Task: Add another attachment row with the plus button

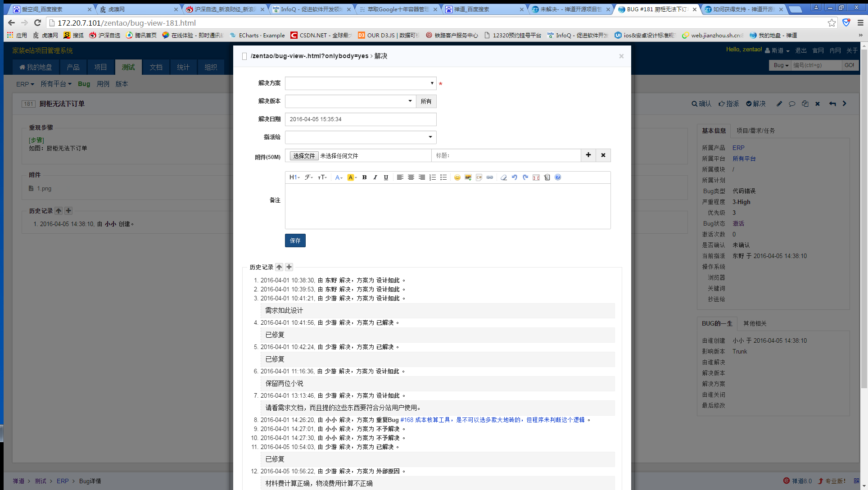Action: coord(588,155)
